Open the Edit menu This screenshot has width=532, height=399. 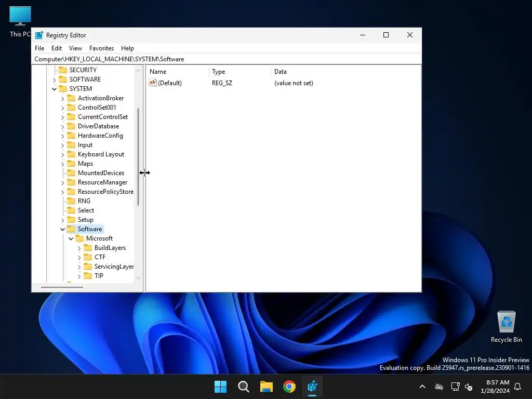(x=56, y=48)
